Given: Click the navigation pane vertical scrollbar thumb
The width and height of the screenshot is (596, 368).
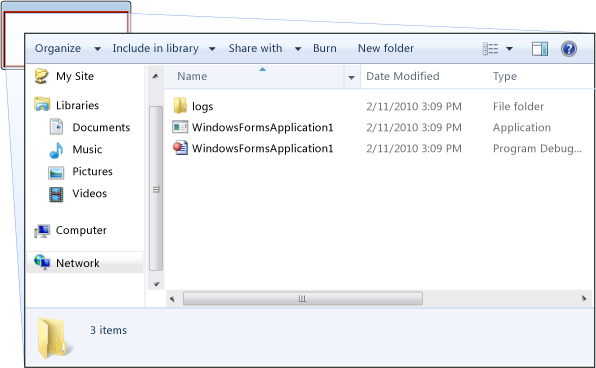Looking at the screenshot, I should pyautogui.click(x=156, y=189).
